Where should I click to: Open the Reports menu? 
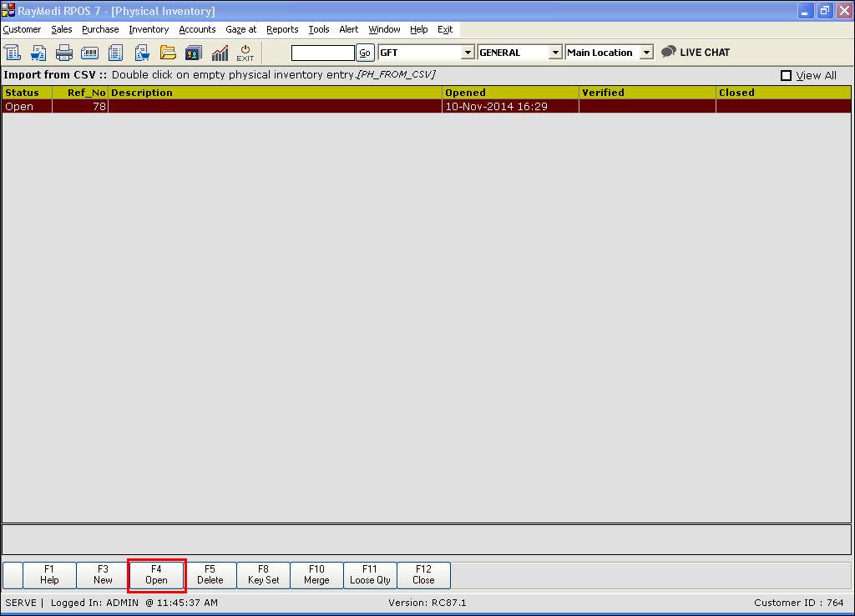282,29
